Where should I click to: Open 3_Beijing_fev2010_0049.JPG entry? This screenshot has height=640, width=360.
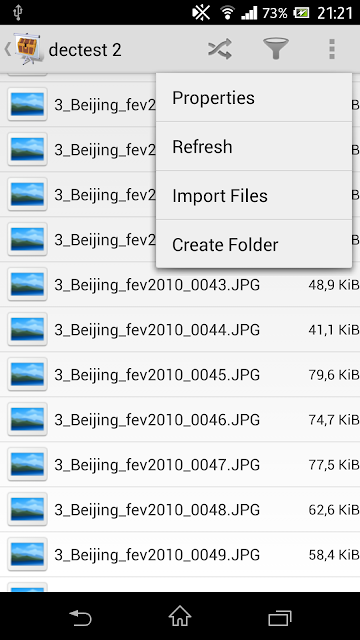(x=180, y=554)
